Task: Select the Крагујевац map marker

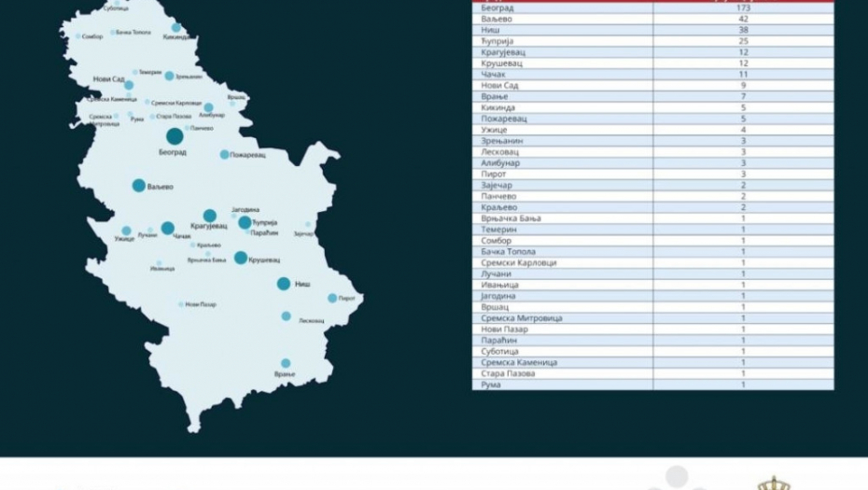Action: click(x=210, y=216)
